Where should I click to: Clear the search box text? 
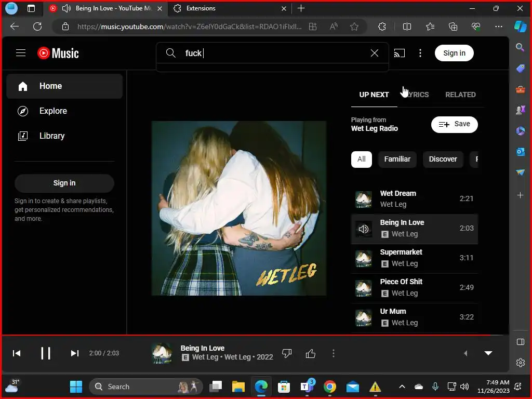click(x=374, y=53)
